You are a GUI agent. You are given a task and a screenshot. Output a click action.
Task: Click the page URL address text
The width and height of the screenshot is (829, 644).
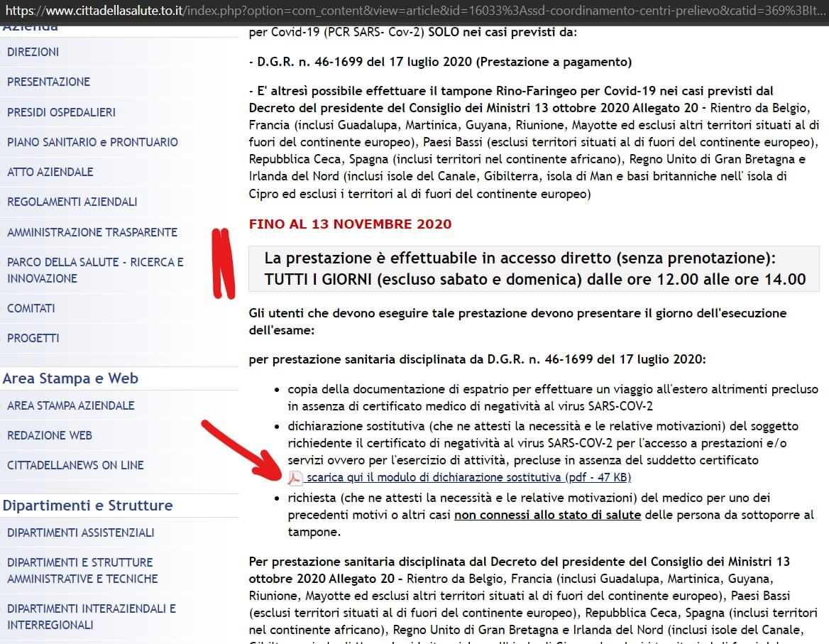coord(412,12)
